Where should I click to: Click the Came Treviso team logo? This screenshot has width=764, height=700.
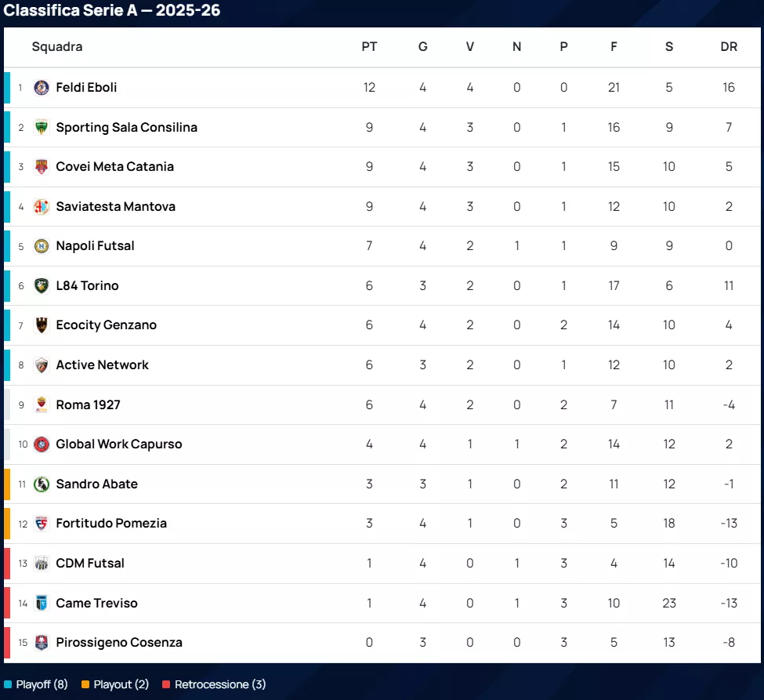click(x=42, y=604)
